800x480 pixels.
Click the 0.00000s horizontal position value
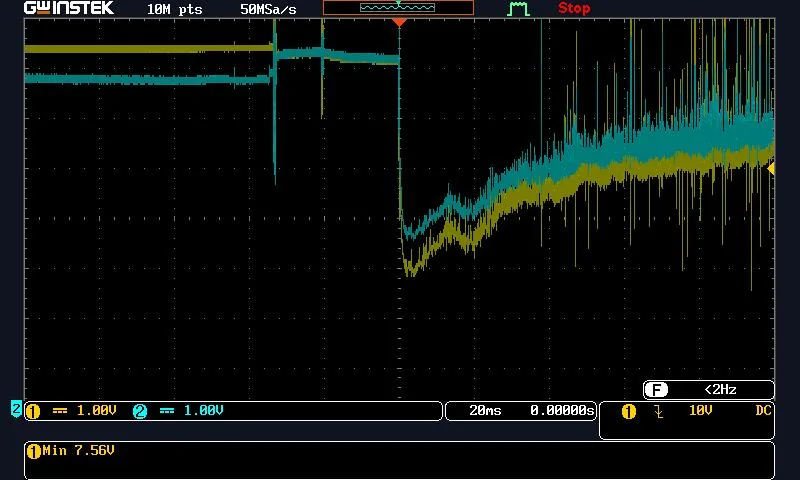tap(562, 411)
